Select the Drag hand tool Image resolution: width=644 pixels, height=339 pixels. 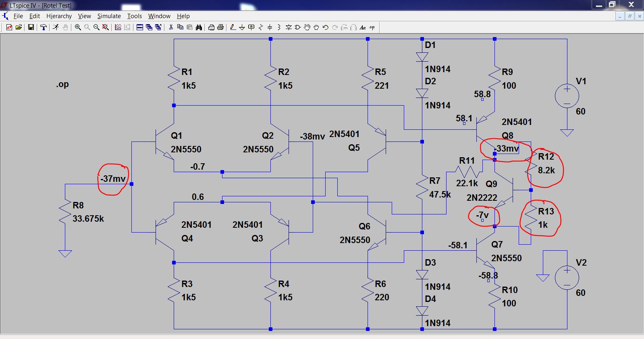[316, 27]
